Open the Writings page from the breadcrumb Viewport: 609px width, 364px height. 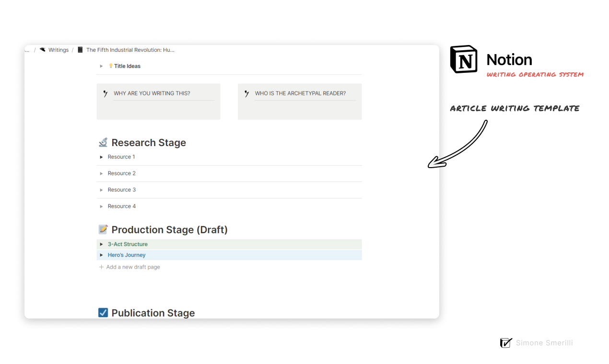pos(59,50)
